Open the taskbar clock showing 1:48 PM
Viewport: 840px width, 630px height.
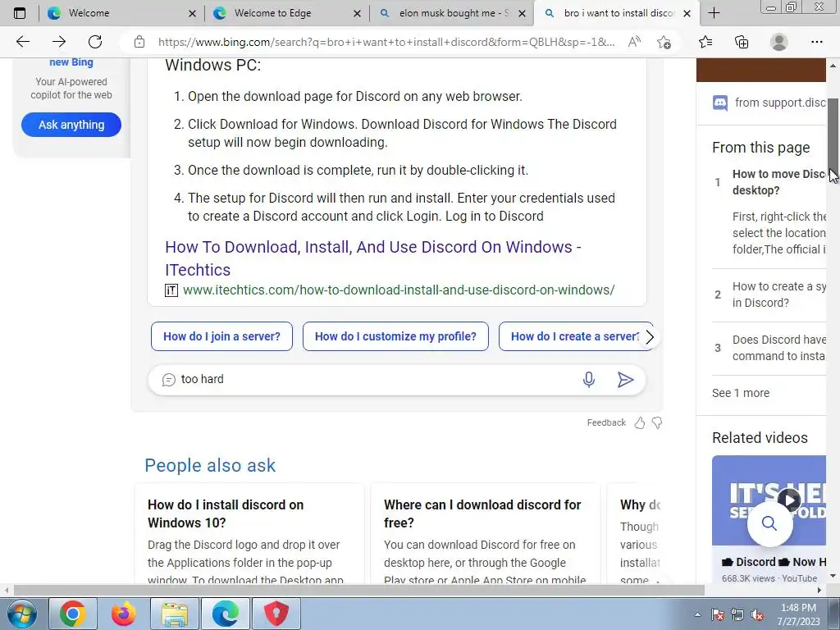tap(798, 614)
